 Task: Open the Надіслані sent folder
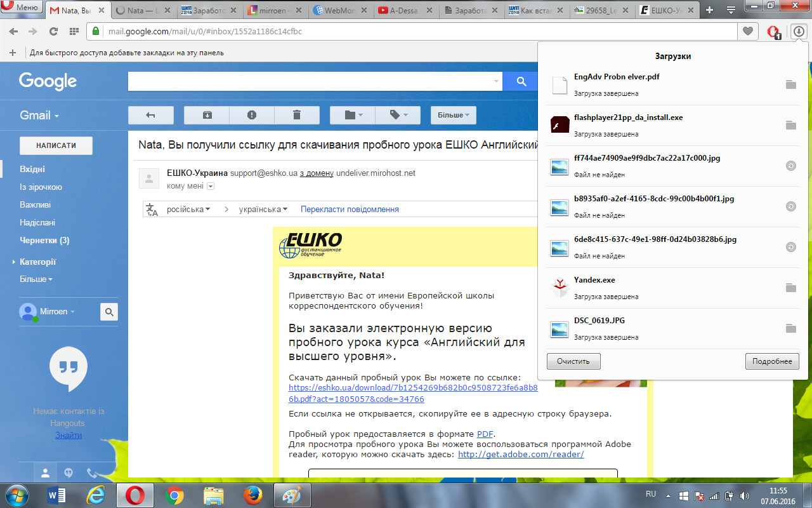tap(37, 223)
